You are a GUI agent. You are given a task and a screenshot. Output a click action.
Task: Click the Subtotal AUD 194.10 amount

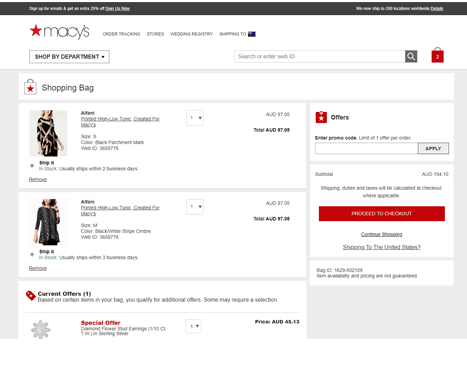pyautogui.click(x=435, y=174)
